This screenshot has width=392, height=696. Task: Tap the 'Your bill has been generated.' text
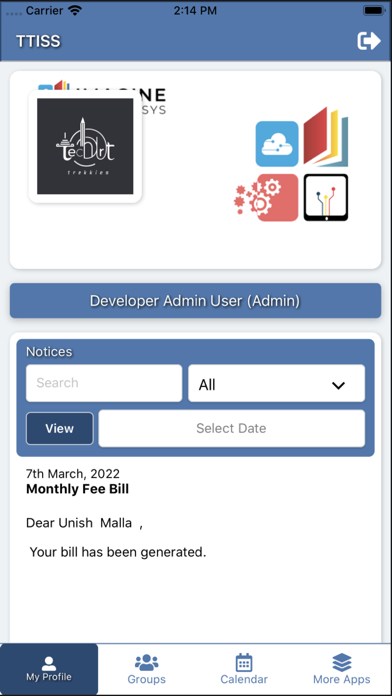click(118, 552)
